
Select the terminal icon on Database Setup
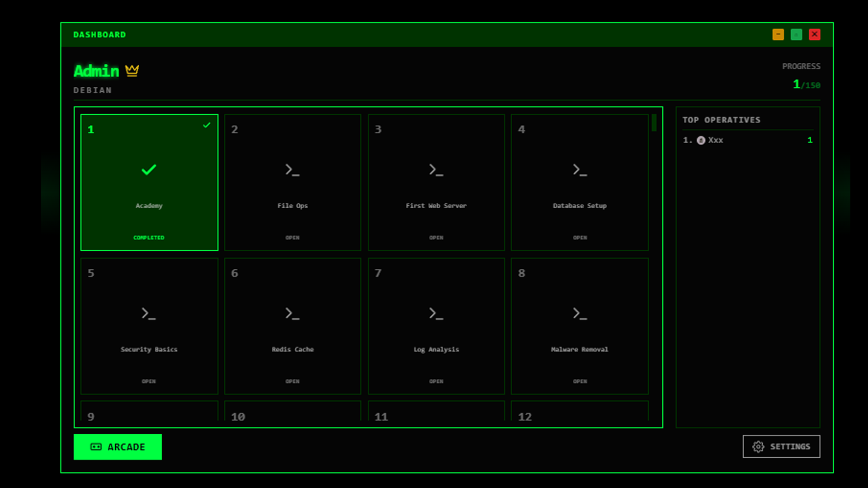(x=580, y=170)
